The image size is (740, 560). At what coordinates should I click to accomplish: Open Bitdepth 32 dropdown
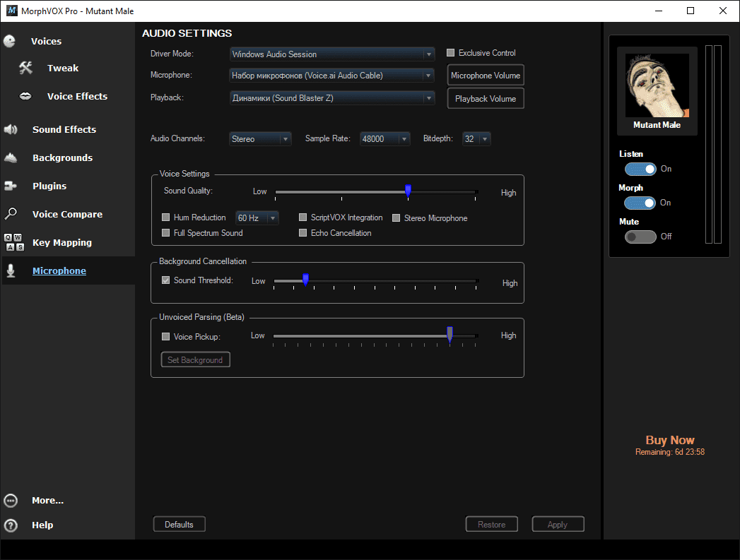(476, 139)
